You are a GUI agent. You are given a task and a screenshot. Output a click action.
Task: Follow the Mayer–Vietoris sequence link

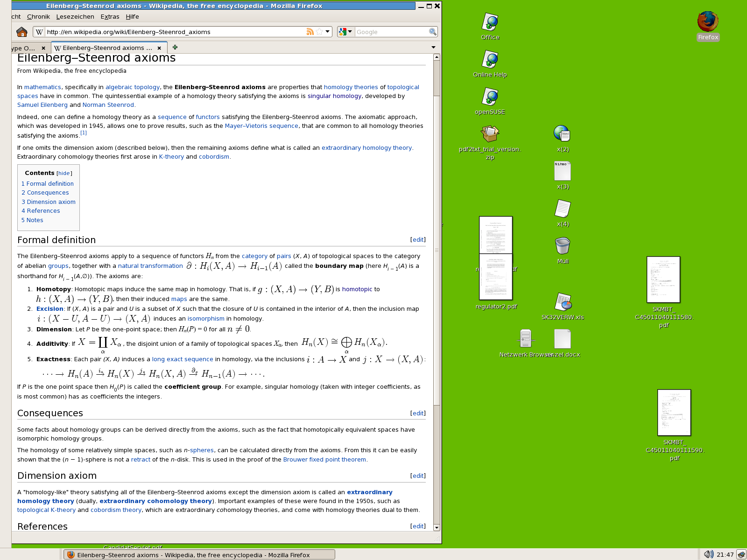click(261, 126)
